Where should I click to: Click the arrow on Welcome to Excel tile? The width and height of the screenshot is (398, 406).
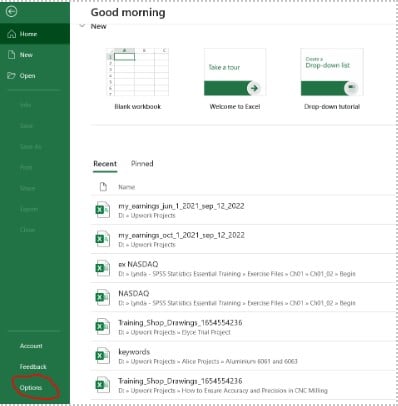254,88
